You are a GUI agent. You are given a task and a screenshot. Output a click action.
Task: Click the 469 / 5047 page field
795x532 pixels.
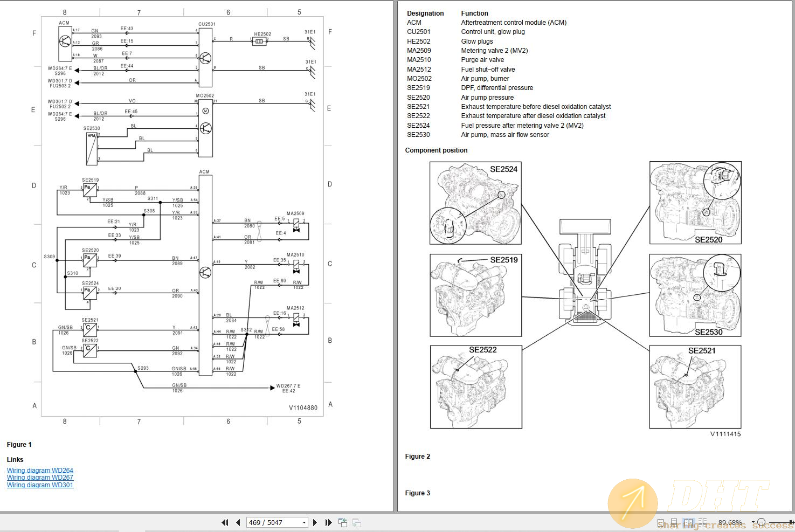(277, 522)
